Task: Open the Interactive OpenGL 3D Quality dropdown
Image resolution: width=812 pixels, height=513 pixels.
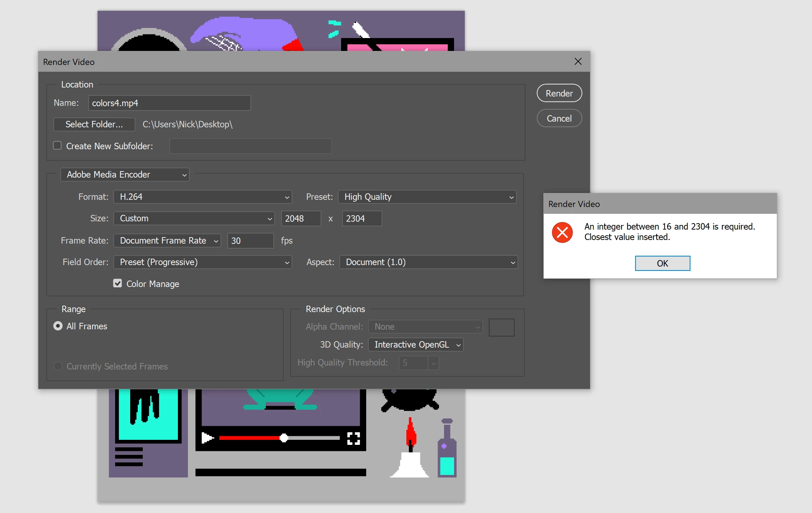Action: click(416, 345)
